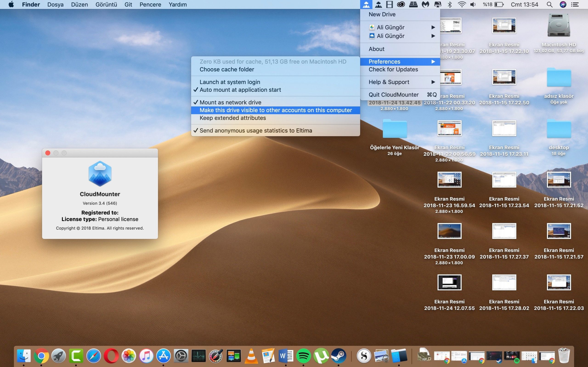Launch Steam from the dock
This screenshot has width=588, height=367.
click(339, 356)
